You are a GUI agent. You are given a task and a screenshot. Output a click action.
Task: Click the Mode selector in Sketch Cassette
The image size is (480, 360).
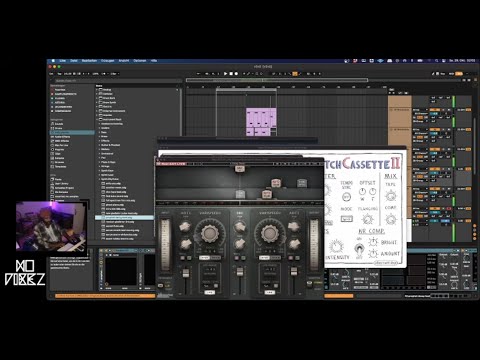pyautogui.click(x=346, y=219)
